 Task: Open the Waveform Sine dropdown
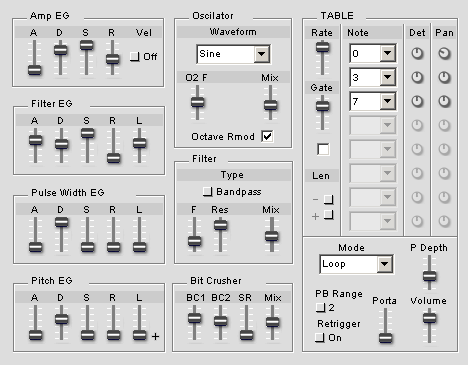pos(233,54)
